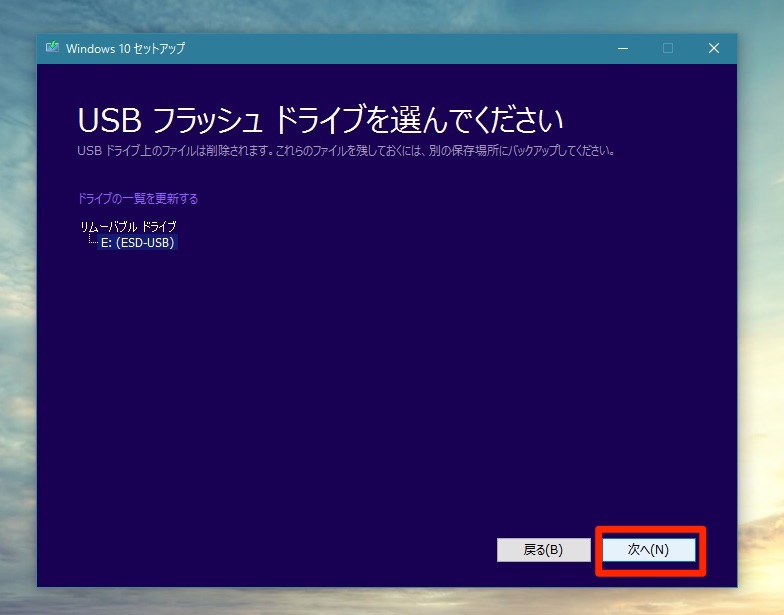Close the Windows 10 セットアップ window
Image resolution: width=784 pixels, height=615 pixels.
(714, 48)
